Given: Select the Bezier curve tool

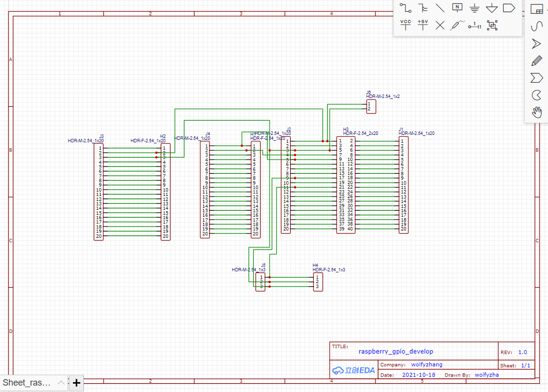Looking at the screenshot, I should coord(536,26).
